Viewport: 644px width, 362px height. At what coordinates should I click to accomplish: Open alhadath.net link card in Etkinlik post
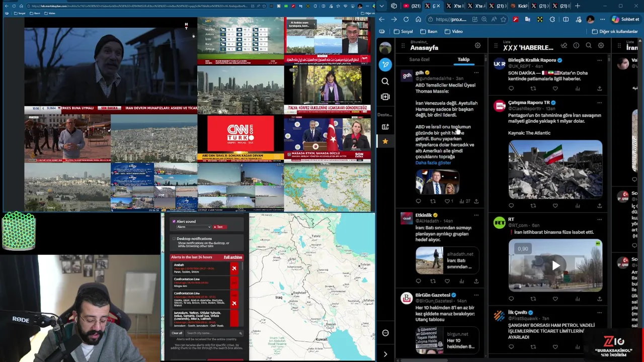click(x=446, y=260)
